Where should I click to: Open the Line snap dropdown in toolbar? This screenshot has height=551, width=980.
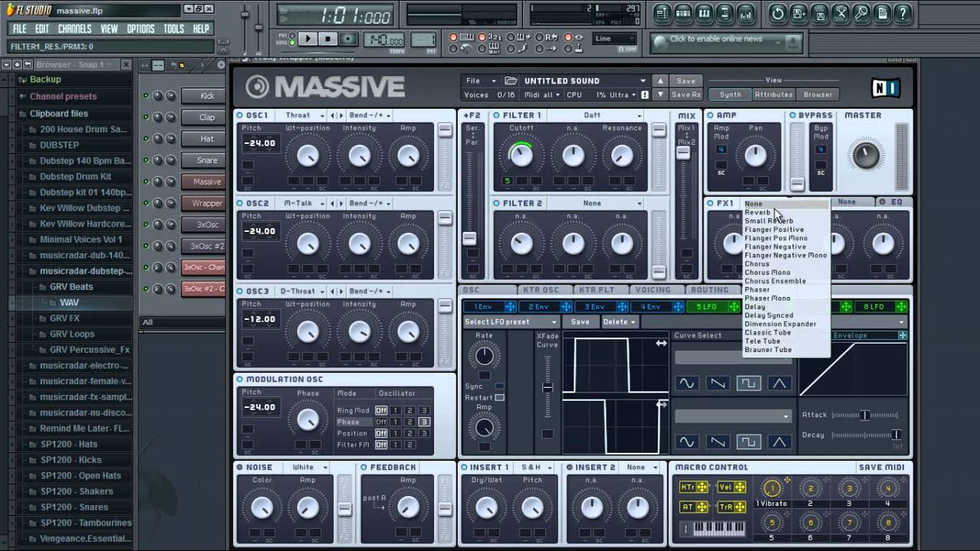pyautogui.click(x=615, y=39)
